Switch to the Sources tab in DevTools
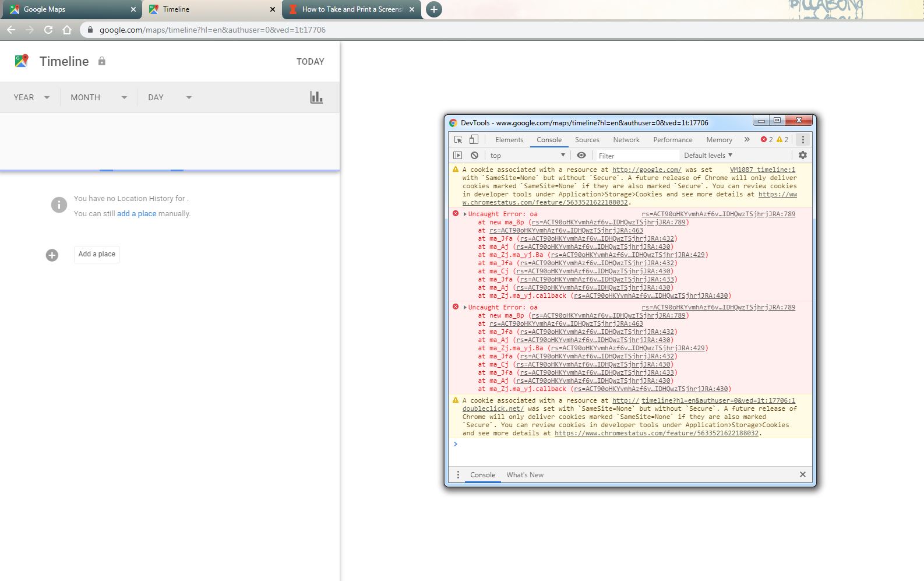 tap(587, 140)
